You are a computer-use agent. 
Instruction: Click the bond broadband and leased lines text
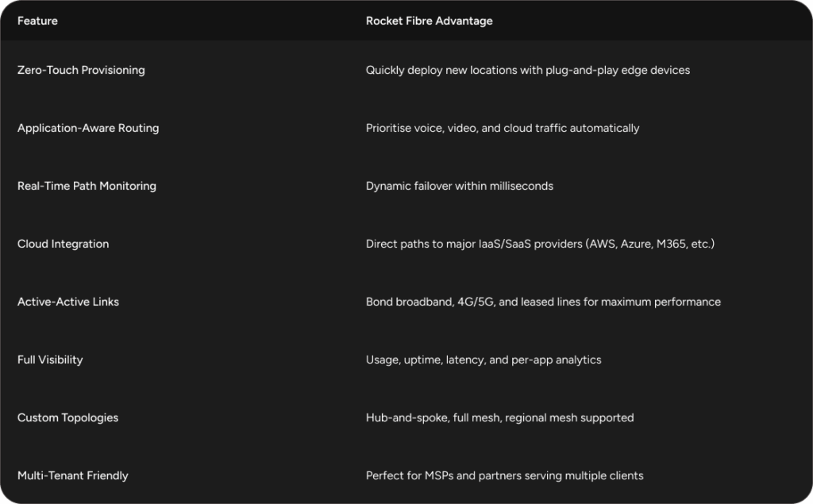click(x=543, y=302)
